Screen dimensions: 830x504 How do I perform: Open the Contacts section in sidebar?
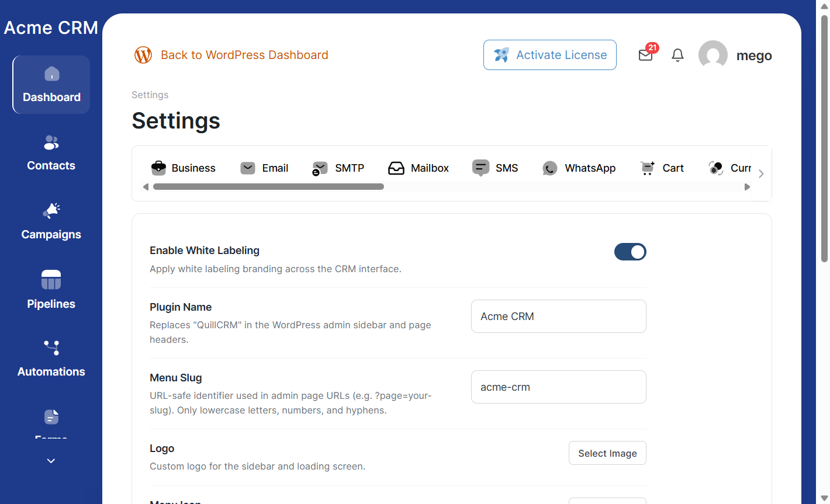51,153
